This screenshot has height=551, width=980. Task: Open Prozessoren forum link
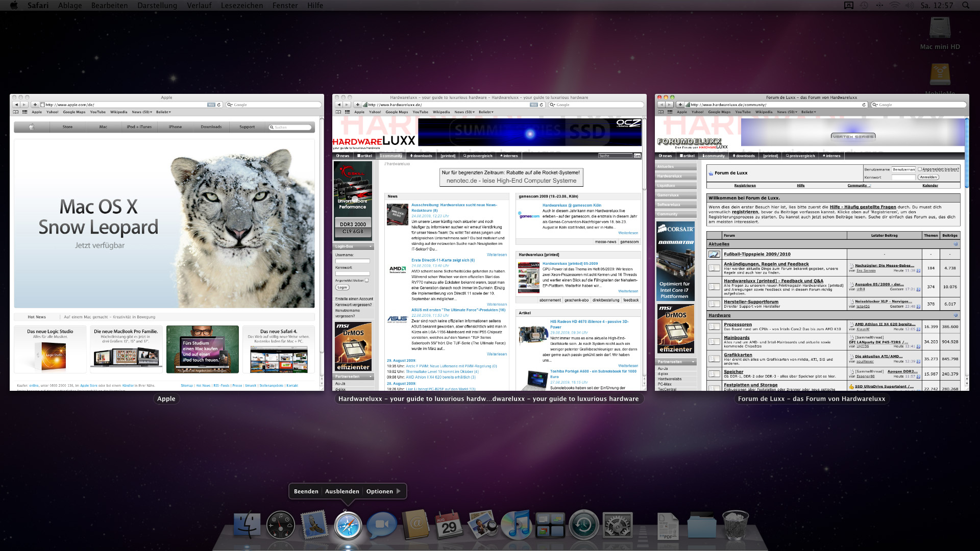tap(738, 324)
